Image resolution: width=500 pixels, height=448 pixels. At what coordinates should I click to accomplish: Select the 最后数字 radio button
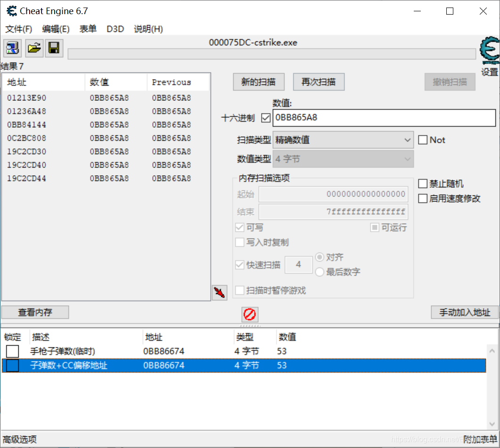pyautogui.click(x=320, y=272)
